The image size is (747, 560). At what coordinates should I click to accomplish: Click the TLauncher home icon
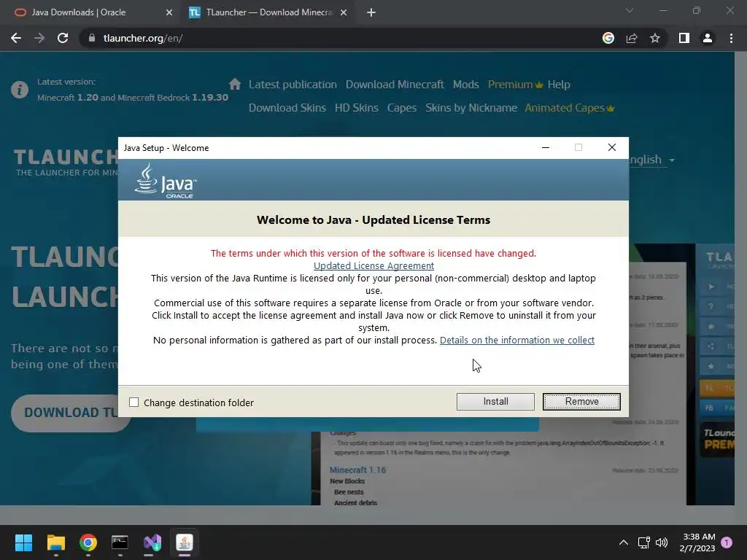[235, 85]
